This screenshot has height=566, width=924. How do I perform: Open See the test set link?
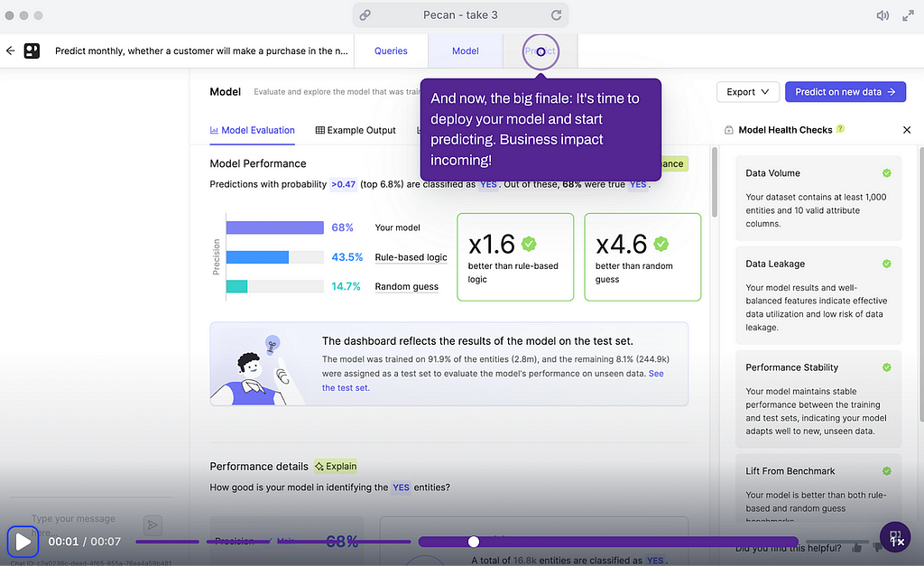coord(493,380)
